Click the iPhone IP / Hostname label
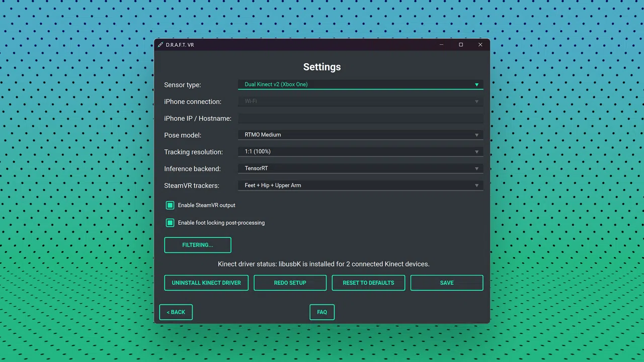This screenshot has height=362, width=644. pyautogui.click(x=198, y=119)
